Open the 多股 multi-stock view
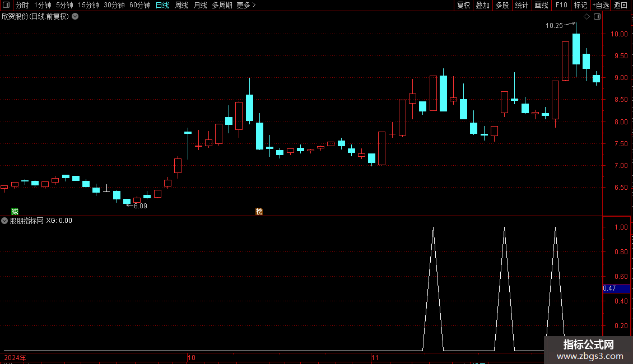The width and height of the screenshot is (633, 364). [x=502, y=5]
